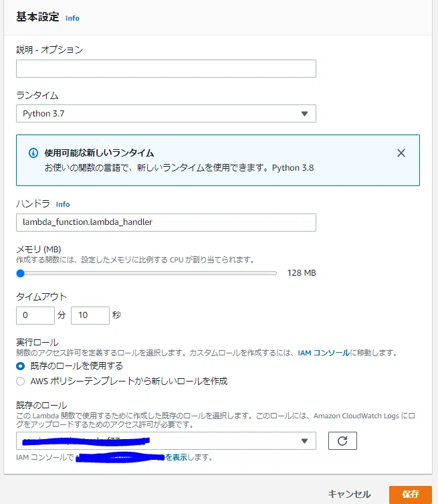
Task: Refresh the existing roles list
Action: (x=342, y=440)
